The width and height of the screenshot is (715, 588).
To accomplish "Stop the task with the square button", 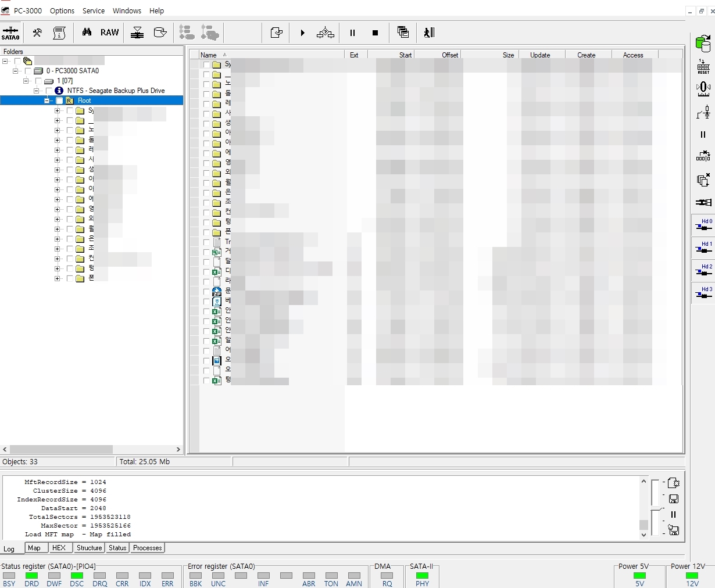I will 376,33.
